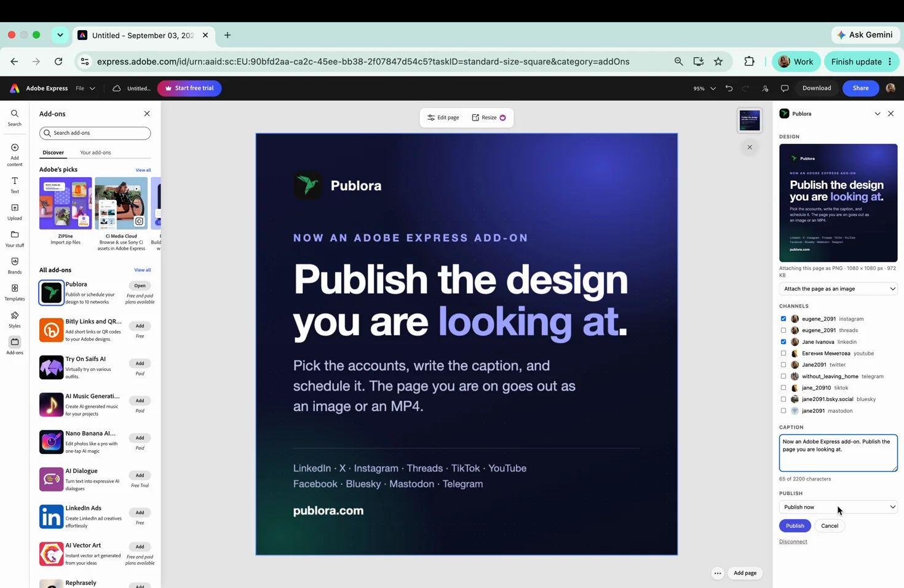Click the Publish button
The image size is (904, 588).
[x=795, y=526]
